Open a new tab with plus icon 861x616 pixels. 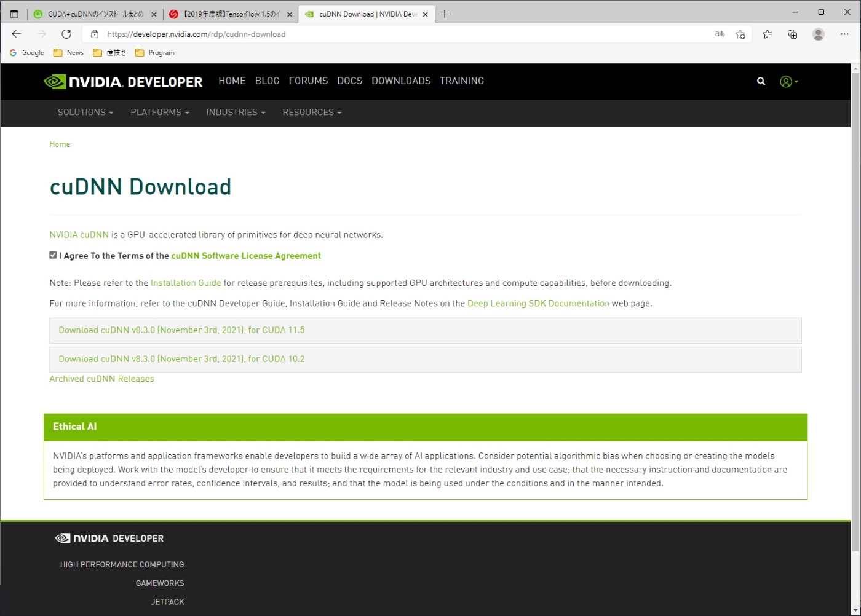tap(445, 14)
